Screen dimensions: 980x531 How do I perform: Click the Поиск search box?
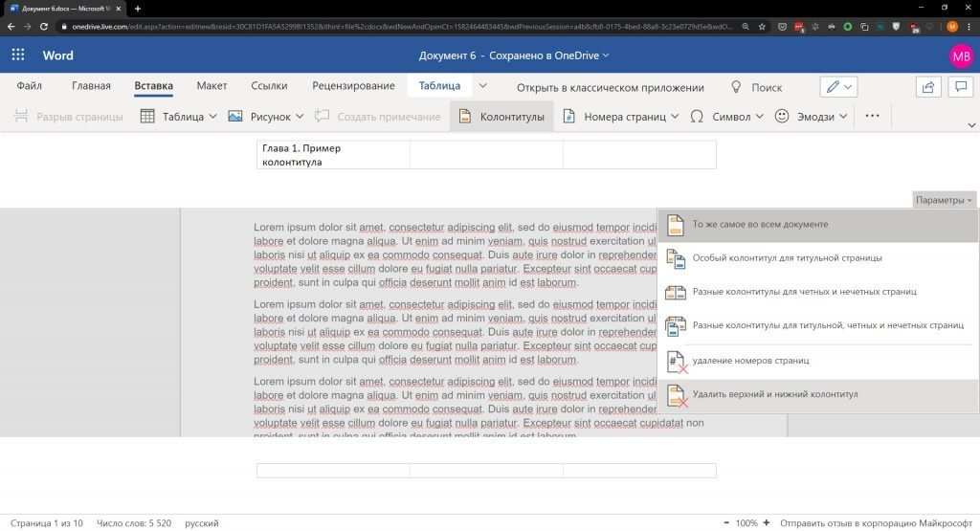(x=767, y=87)
